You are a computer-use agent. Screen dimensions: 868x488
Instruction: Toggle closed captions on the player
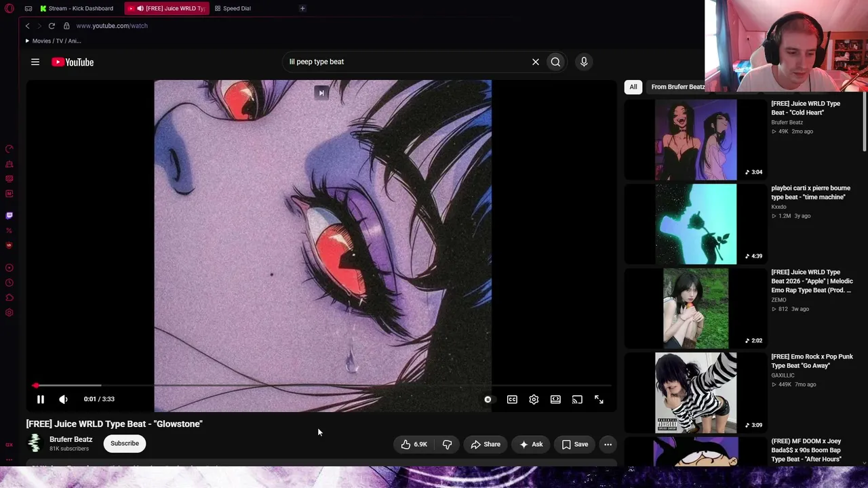[x=512, y=399]
